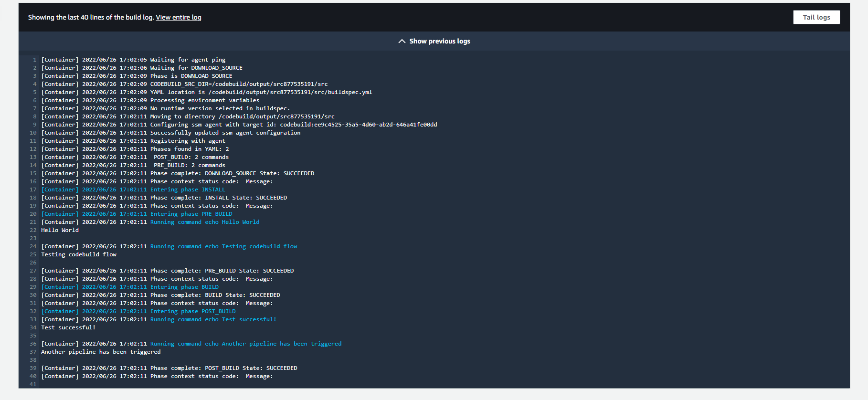Click the 'Hello World' output line

click(60, 230)
